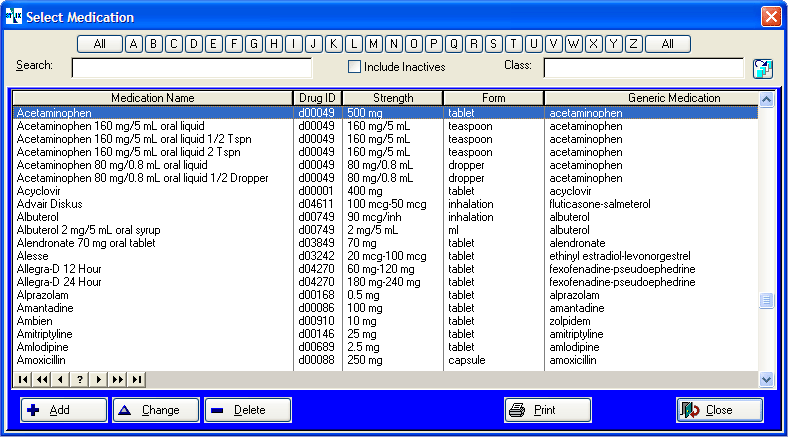Select the Amoxicillin row
This screenshot has height=437, width=788.
pyautogui.click(x=385, y=360)
